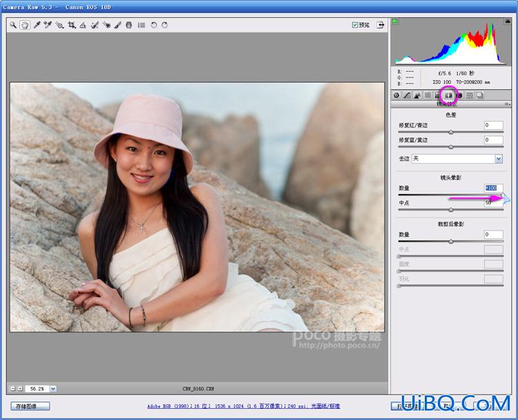
Task: Click the zoom out minus button
Action: coord(13,389)
